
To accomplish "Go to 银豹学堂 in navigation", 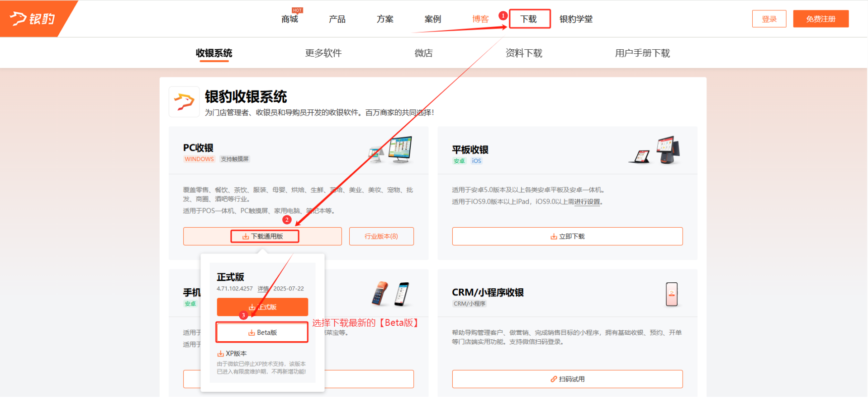I will tap(576, 19).
